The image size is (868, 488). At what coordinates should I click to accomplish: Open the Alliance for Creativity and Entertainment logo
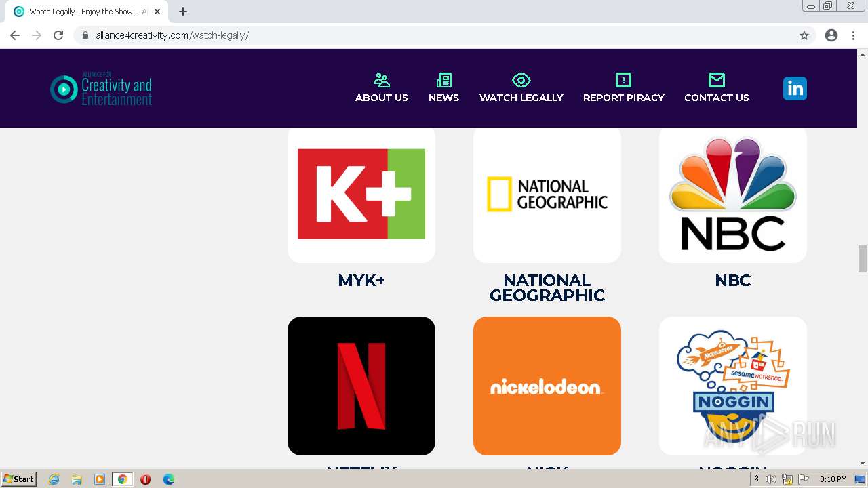[x=101, y=89]
